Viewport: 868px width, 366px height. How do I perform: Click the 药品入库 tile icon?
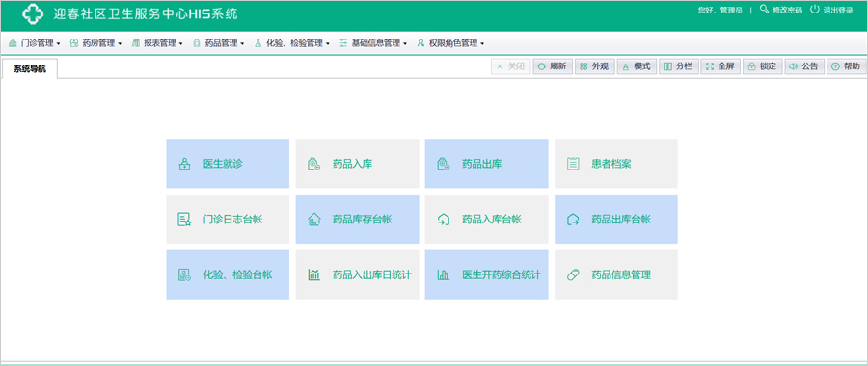[x=313, y=164]
